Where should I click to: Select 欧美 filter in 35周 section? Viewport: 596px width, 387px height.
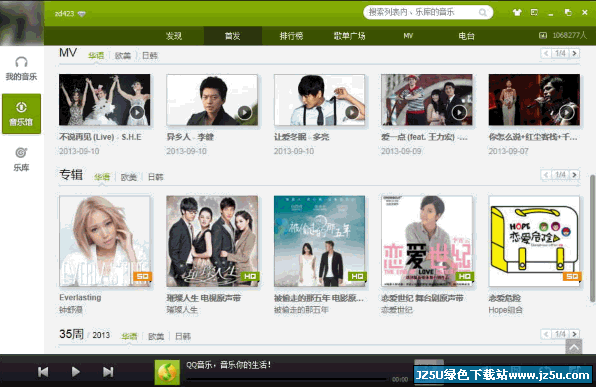click(x=156, y=336)
